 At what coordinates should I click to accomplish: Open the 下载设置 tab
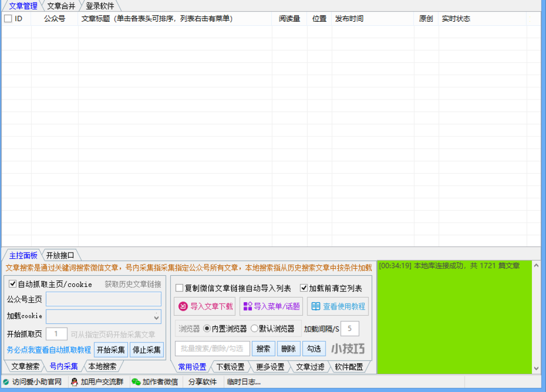230,367
